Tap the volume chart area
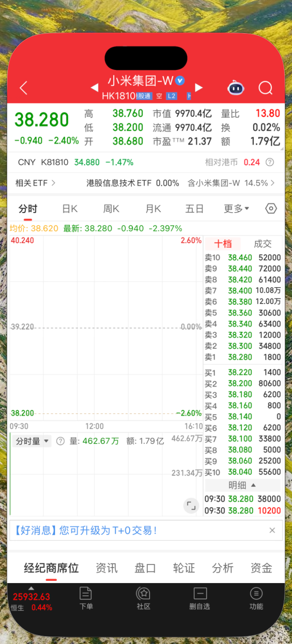The width and height of the screenshot is (292, 644). tap(106, 474)
